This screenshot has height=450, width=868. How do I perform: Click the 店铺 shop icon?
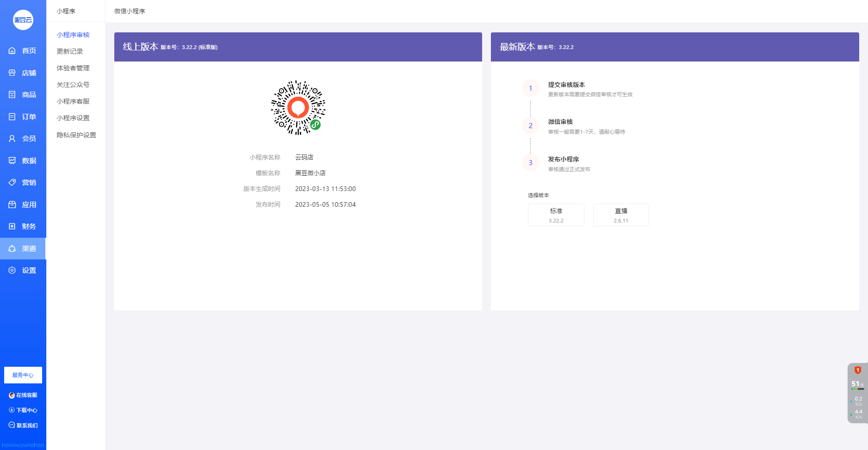click(x=12, y=73)
